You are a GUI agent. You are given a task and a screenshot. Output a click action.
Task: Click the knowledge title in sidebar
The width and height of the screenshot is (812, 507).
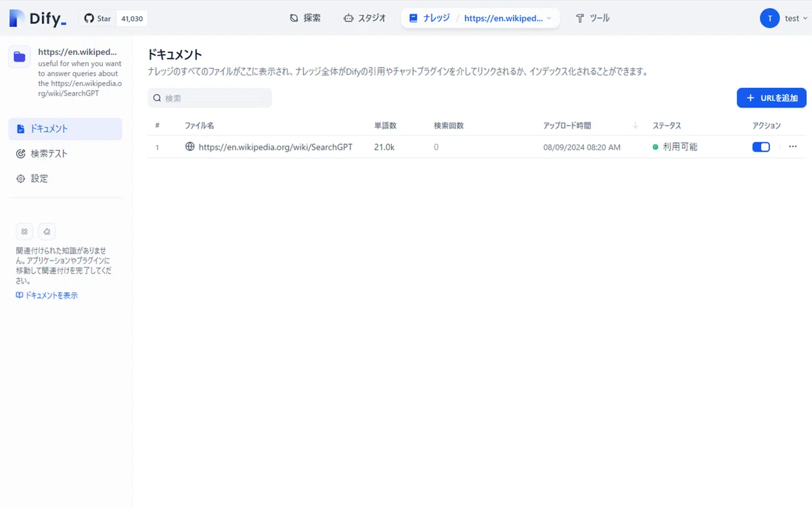click(78, 51)
